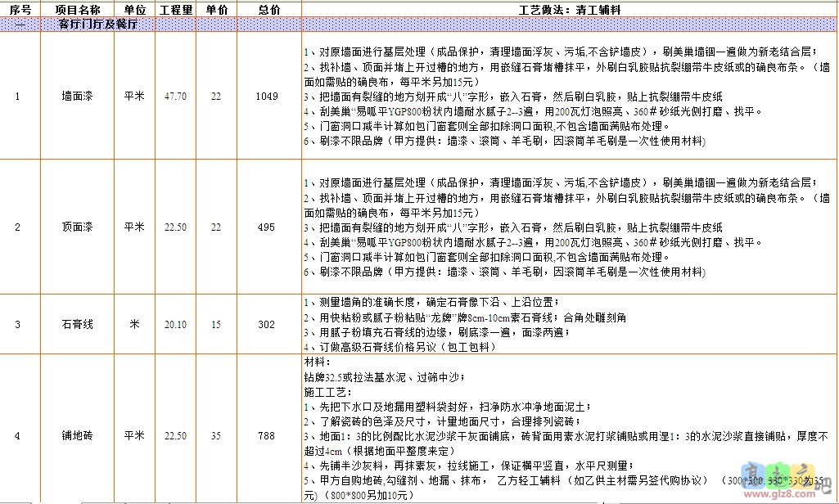Select the unit price cell 15
Screen dimensions: 839x504
[x=216, y=325]
